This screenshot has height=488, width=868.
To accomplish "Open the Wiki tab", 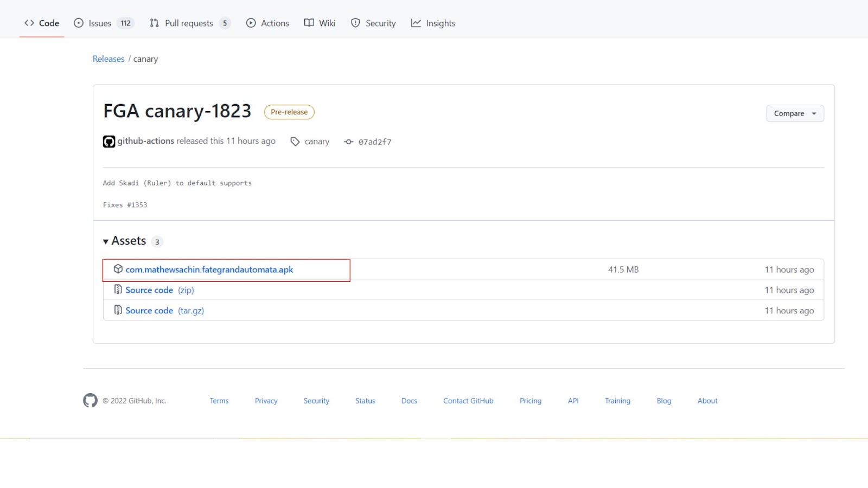I will [320, 23].
